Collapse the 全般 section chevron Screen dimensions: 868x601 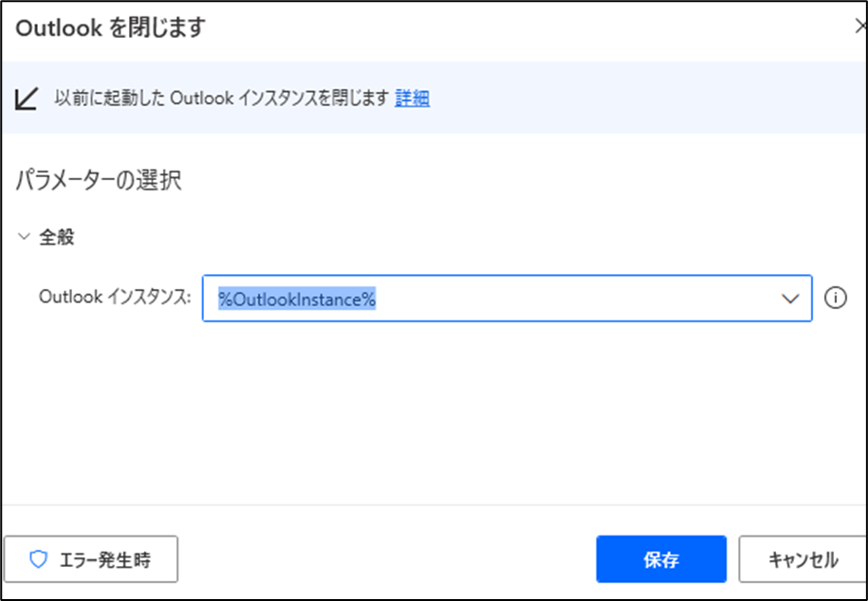coord(24,237)
